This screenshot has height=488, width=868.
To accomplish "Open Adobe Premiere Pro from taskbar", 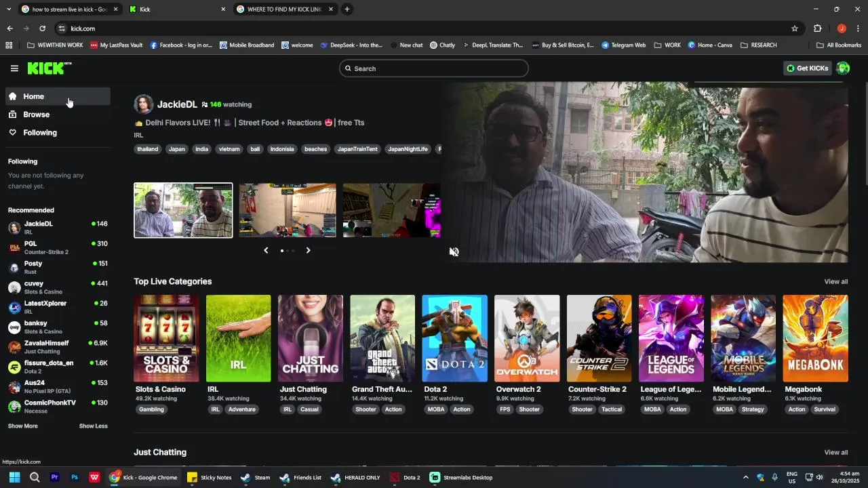I will 55,477.
